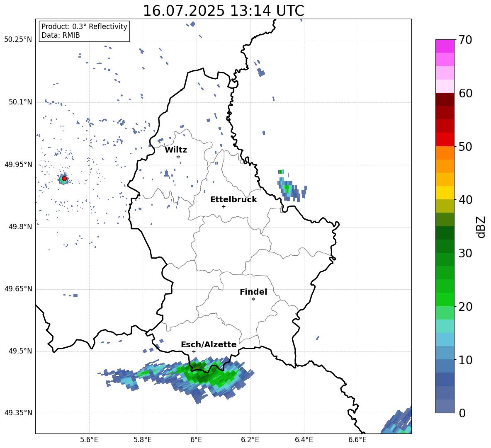Pick the bright green swatch above 20

pyautogui.click(x=445, y=299)
